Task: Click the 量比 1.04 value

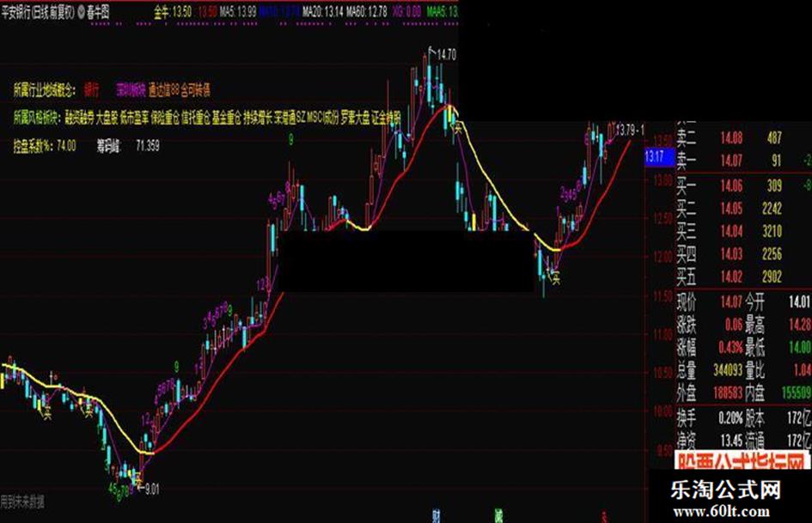Action: coord(802,370)
